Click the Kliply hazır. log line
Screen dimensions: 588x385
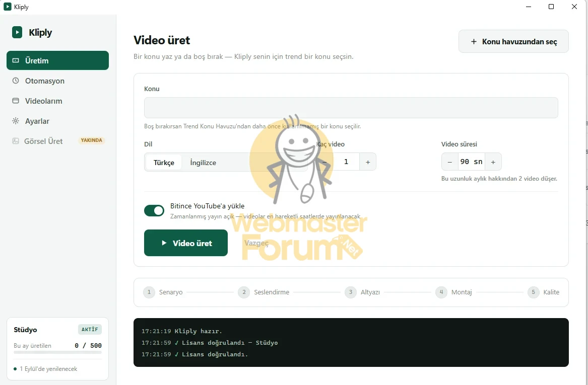182,331
